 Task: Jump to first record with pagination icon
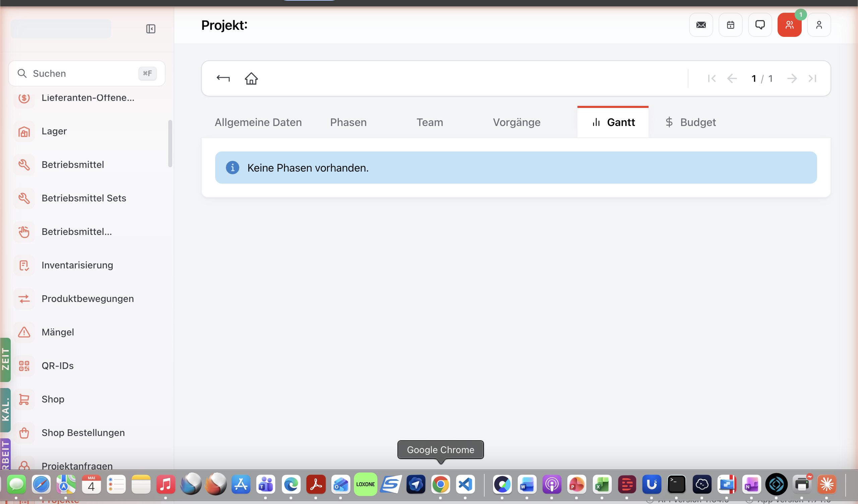click(x=712, y=79)
